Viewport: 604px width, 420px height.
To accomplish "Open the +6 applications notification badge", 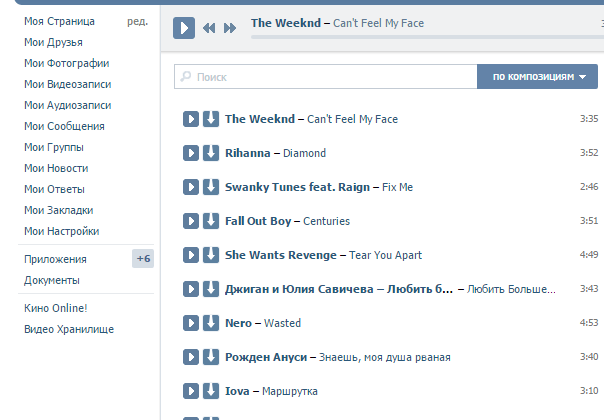I will pos(143,259).
